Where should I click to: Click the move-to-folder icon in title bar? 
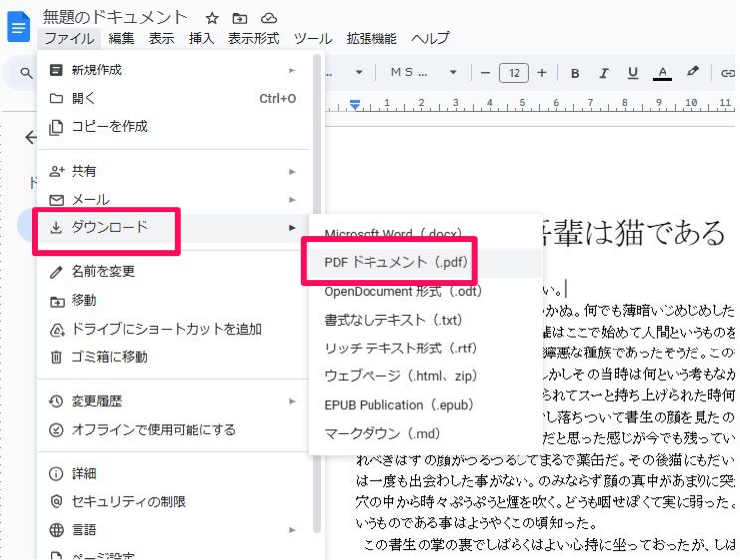click(240, 18)
